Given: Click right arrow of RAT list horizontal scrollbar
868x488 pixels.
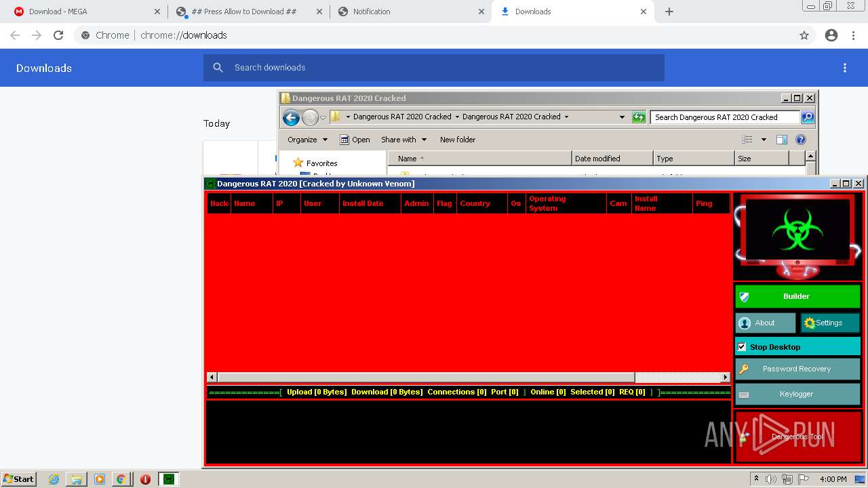Looking at the screenshot, I should point(725,378).
